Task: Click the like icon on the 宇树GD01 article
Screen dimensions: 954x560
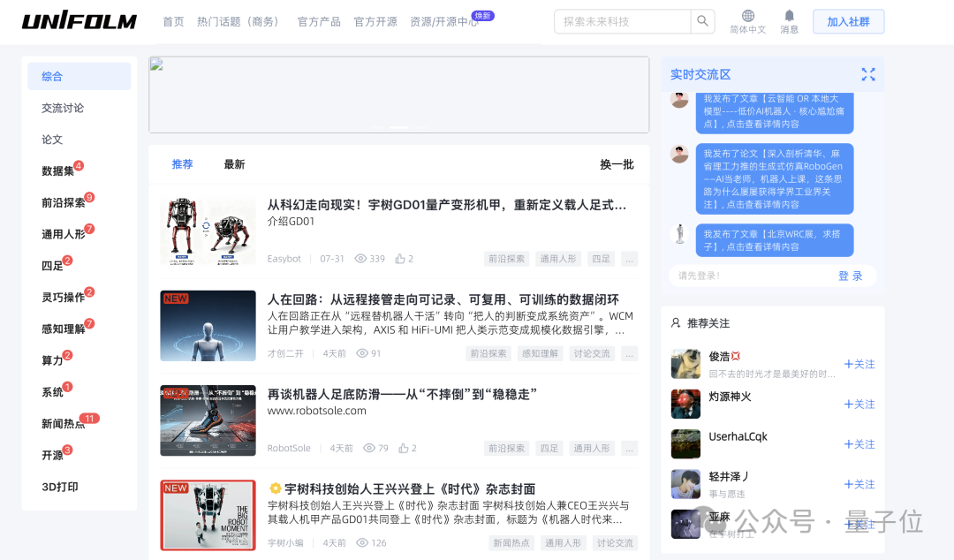Action: [400, 259]
